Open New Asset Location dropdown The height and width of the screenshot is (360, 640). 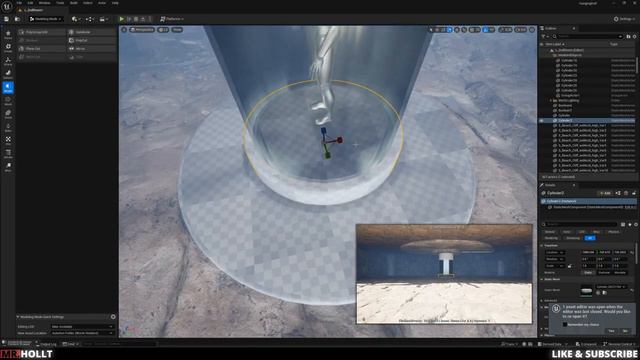click(x=82, y=333)
